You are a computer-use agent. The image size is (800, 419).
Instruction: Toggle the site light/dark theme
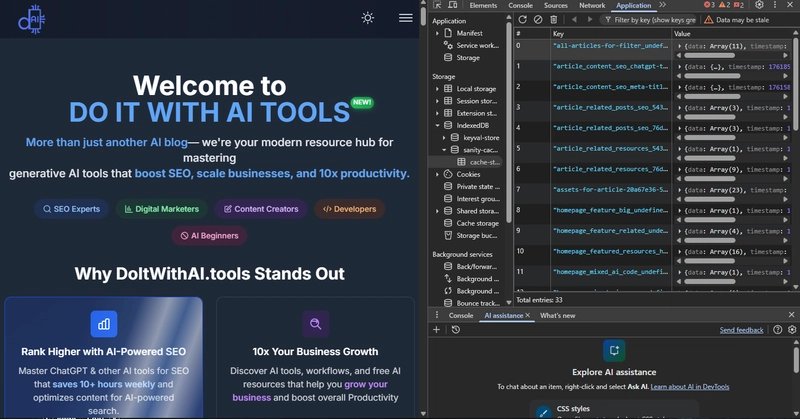pos(368,18)
